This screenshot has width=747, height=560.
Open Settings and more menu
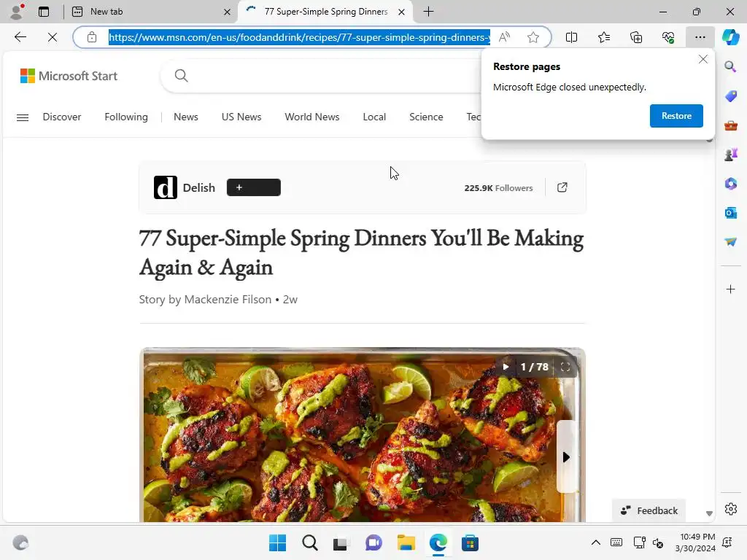(700, 37)
